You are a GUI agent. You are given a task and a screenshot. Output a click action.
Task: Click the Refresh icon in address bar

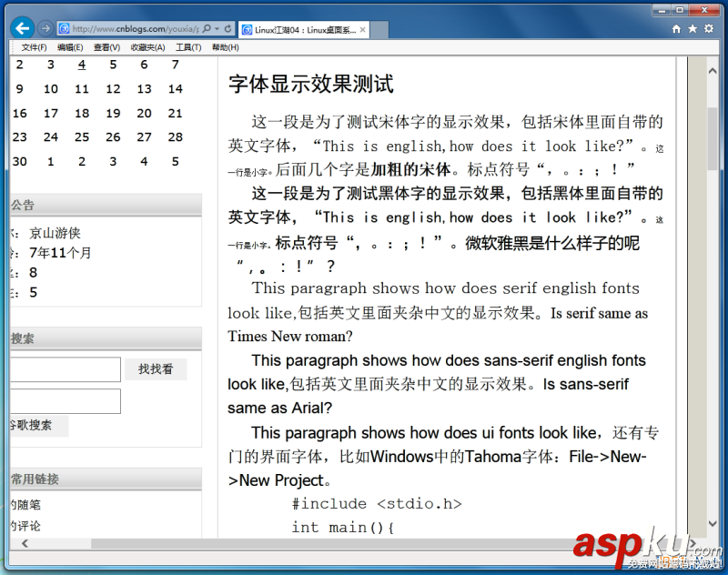(228, 29)
